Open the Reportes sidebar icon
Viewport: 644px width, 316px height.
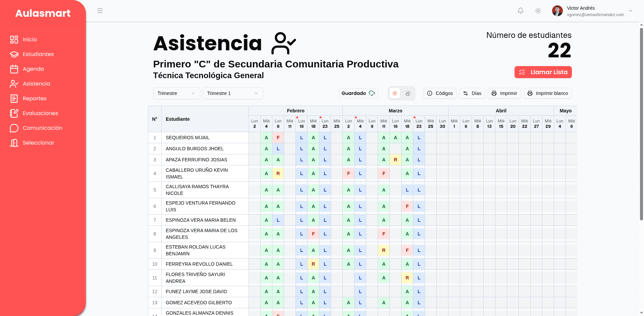coord(14,99)
